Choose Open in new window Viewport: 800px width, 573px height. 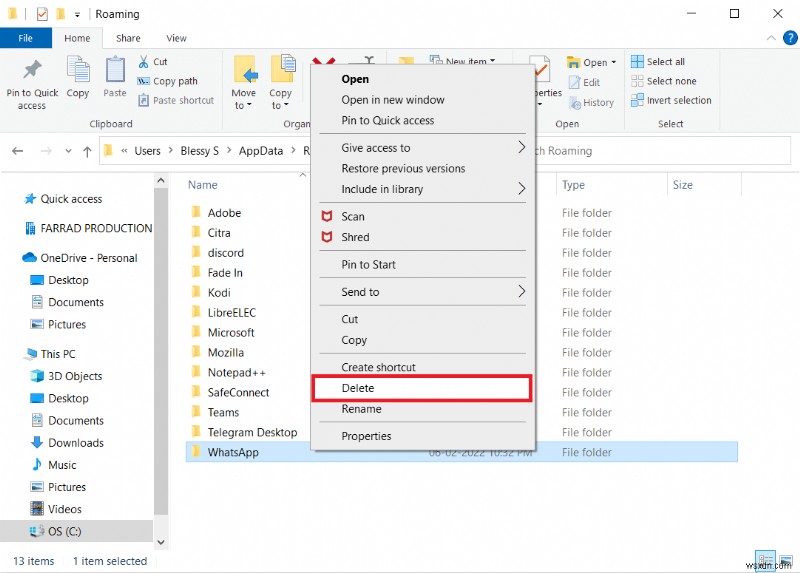[x=422, y=100]
